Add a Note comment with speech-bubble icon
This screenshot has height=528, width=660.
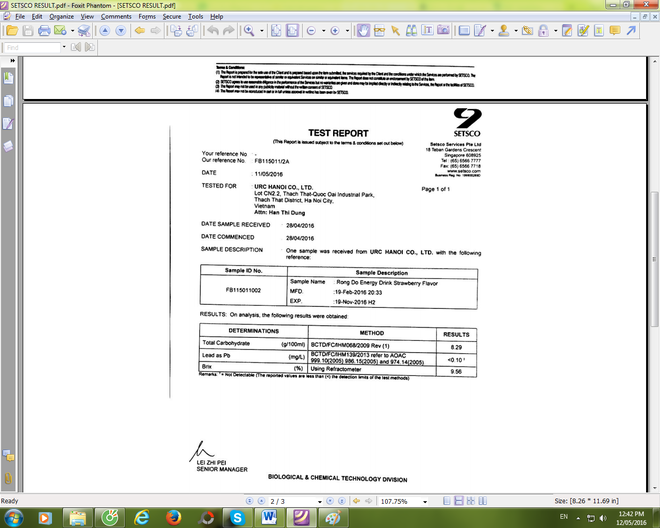[615, 31]
